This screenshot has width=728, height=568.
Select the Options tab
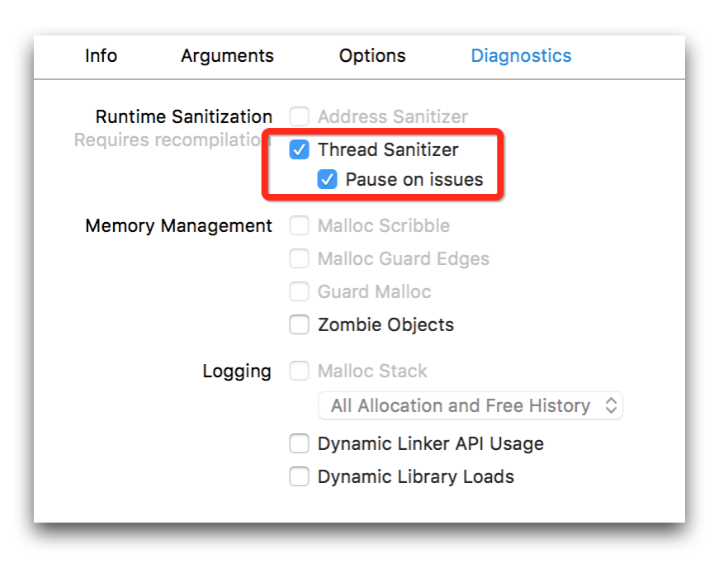coord(372,56)
